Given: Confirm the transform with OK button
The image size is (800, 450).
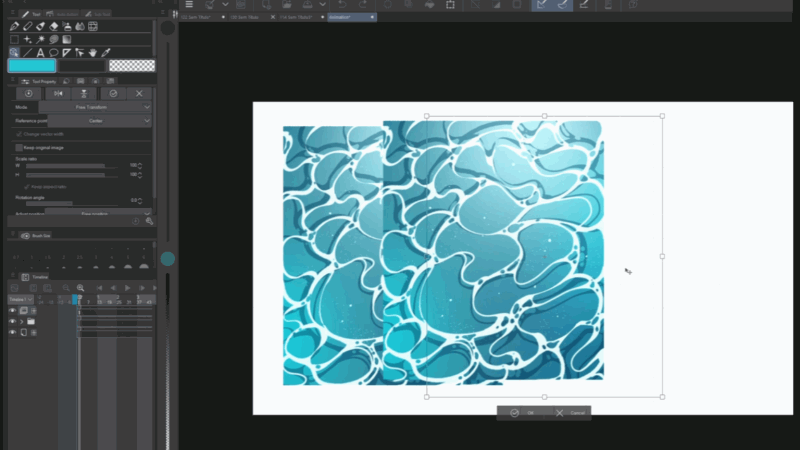Looking at the screenshot, I should pos(522,412).
